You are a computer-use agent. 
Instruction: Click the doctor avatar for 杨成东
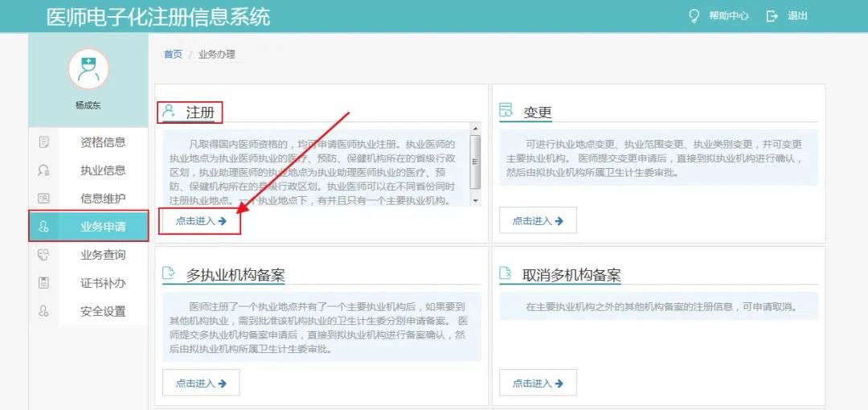click(88, 68)
